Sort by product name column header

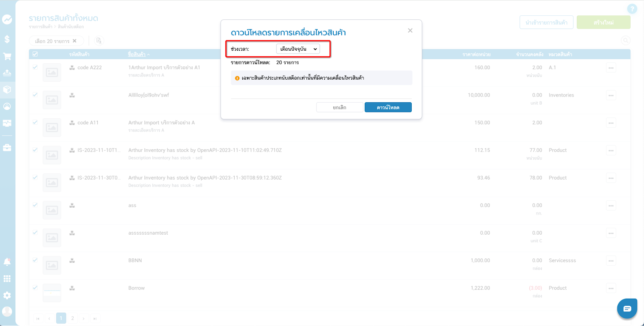coord(136,54)
